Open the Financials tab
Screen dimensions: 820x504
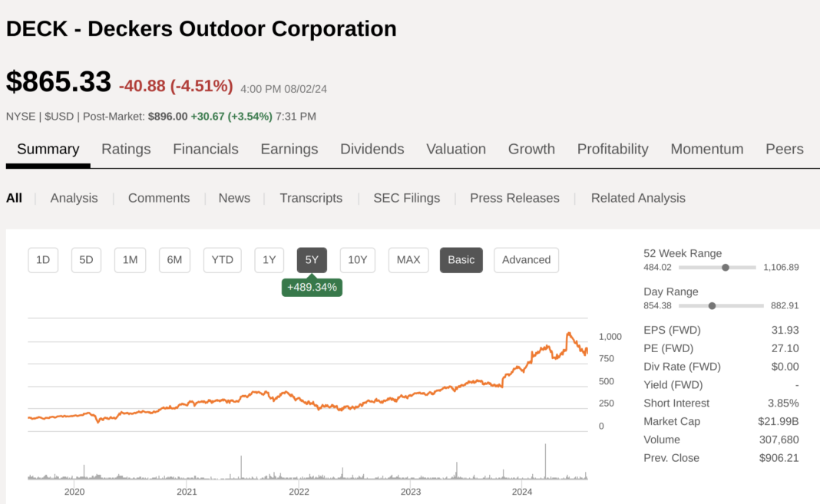[x=205, y=149]
